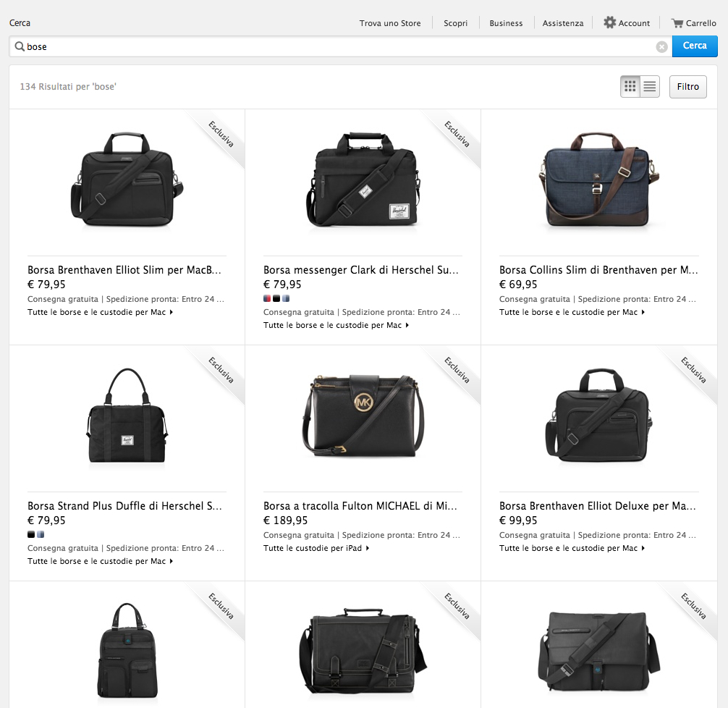Select black swatch for Strand Plus Duffle

(31, 534)
